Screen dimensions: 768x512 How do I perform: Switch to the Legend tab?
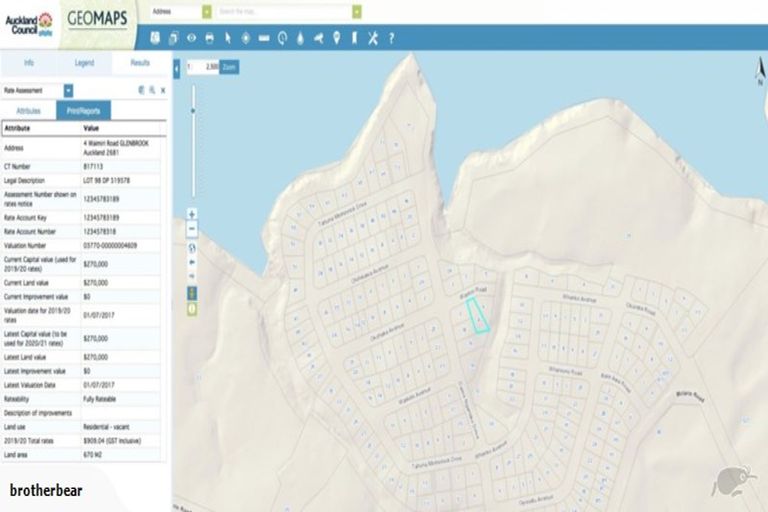[x=84, y=63]
